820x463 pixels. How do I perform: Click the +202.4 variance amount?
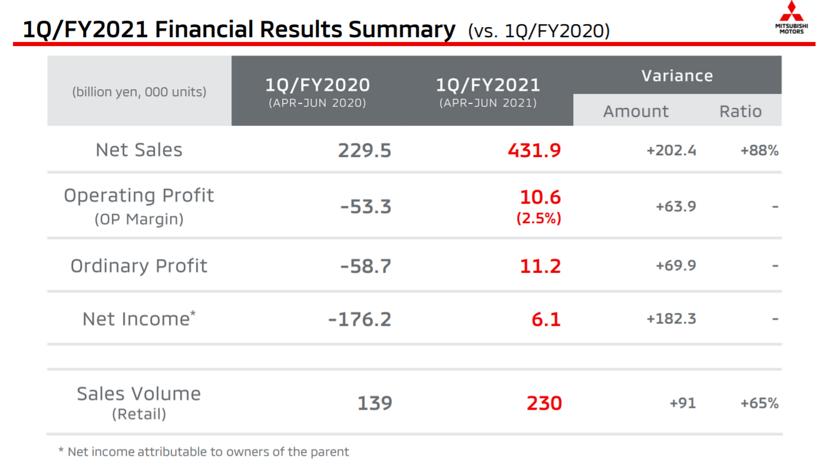coord(671,151)
